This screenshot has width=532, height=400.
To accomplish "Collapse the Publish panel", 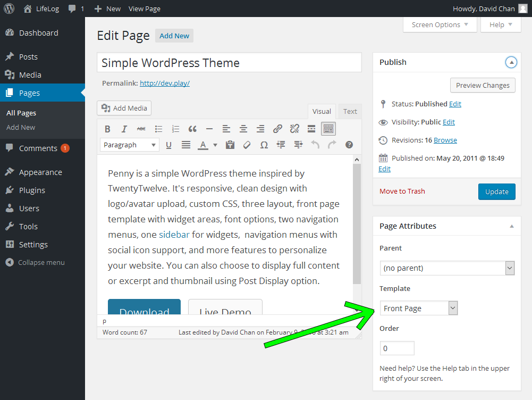I will pos(511,62).
